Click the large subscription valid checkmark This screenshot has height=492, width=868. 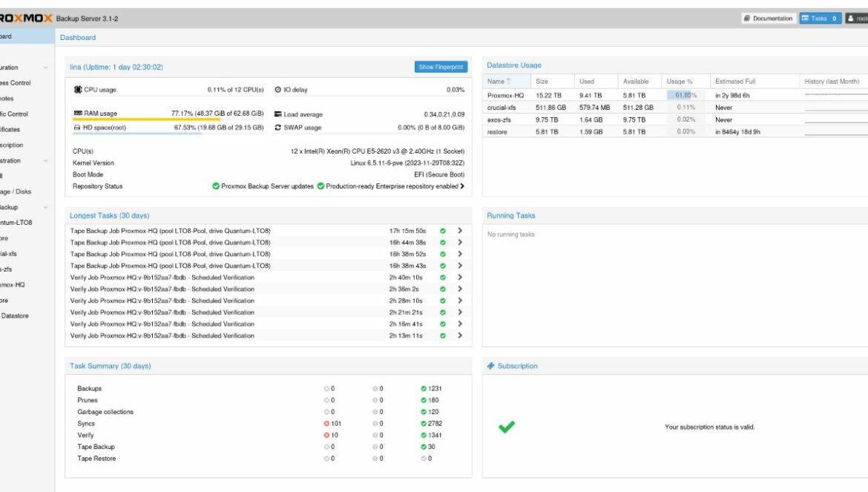point(507,427)
